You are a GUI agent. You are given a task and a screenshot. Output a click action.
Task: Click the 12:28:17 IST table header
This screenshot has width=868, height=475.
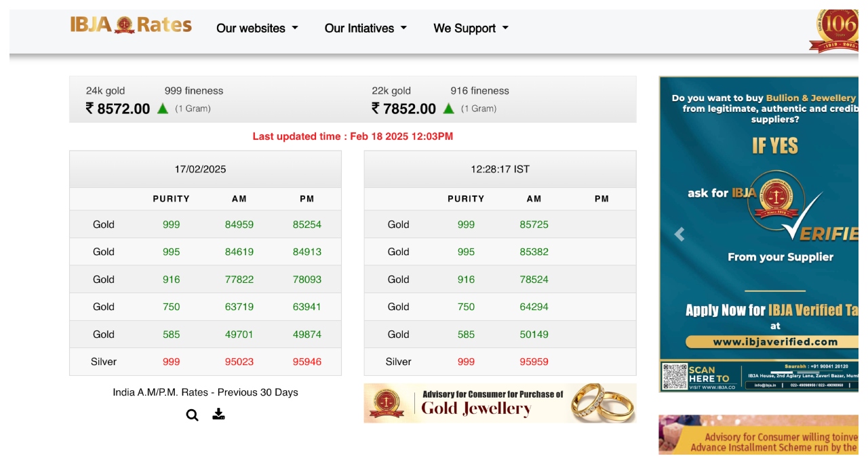coord(500,169)
